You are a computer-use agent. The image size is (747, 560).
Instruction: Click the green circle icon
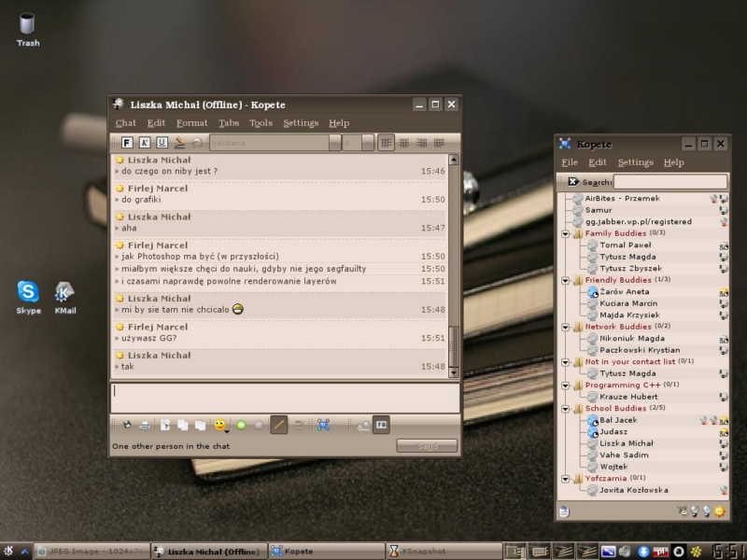point(241,425)
